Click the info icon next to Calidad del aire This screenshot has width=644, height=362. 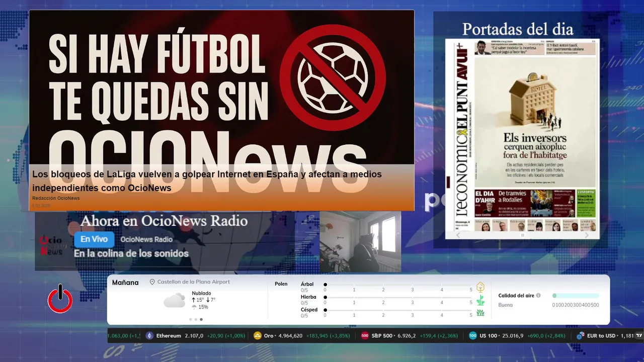point(538,296)
